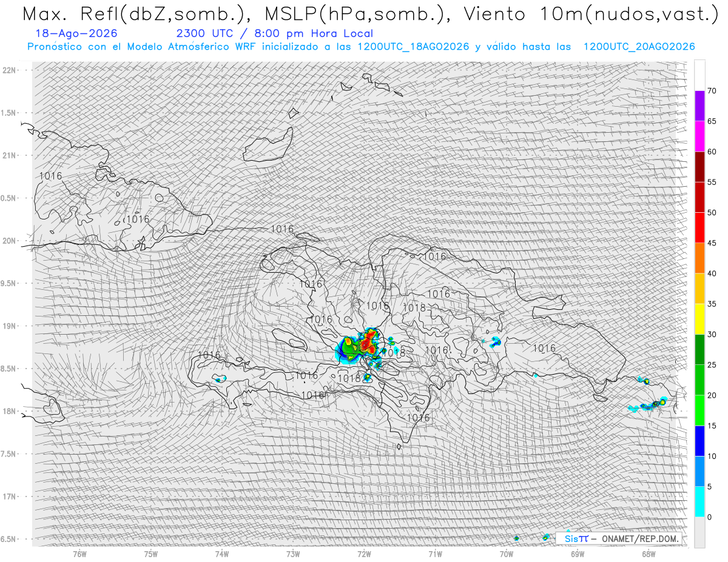The height and width of the screenshot is (562, 728).
Task: Select the '75W' longitude tick label
Action: (x=150, y=554)
